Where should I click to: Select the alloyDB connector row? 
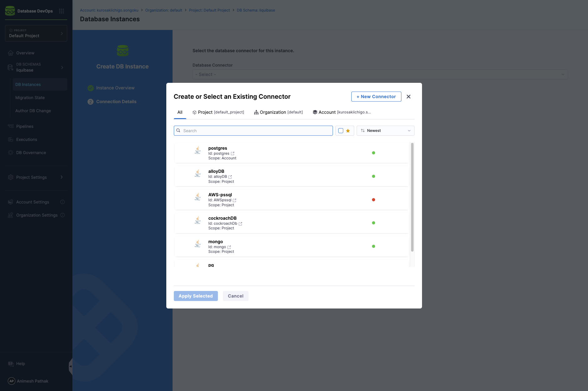291,176
